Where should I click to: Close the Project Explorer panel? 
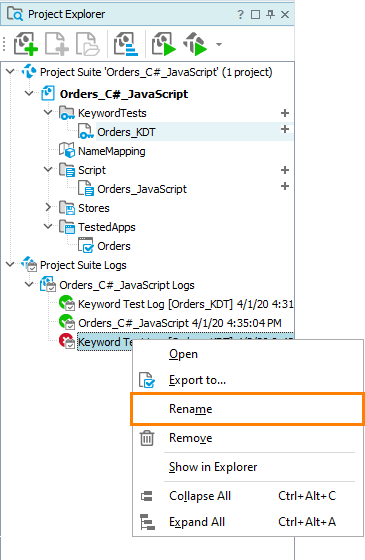[x=285, y=14]
